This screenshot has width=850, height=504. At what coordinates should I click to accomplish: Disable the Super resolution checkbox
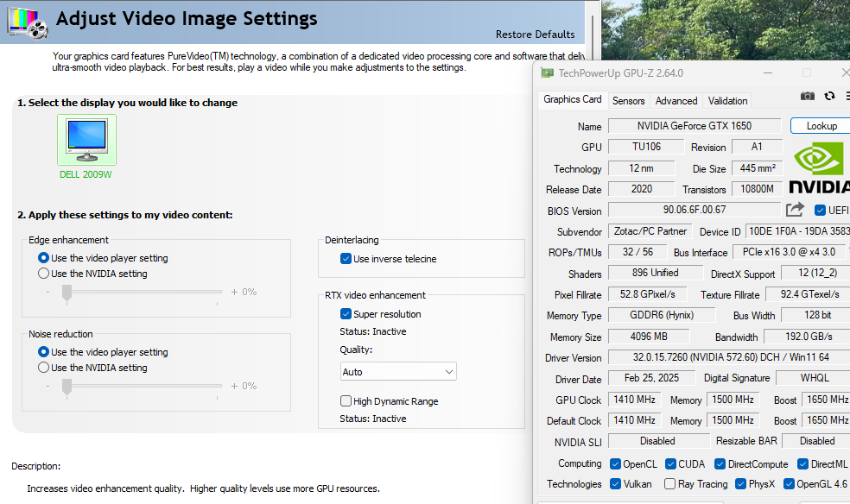tap(346, 314)
